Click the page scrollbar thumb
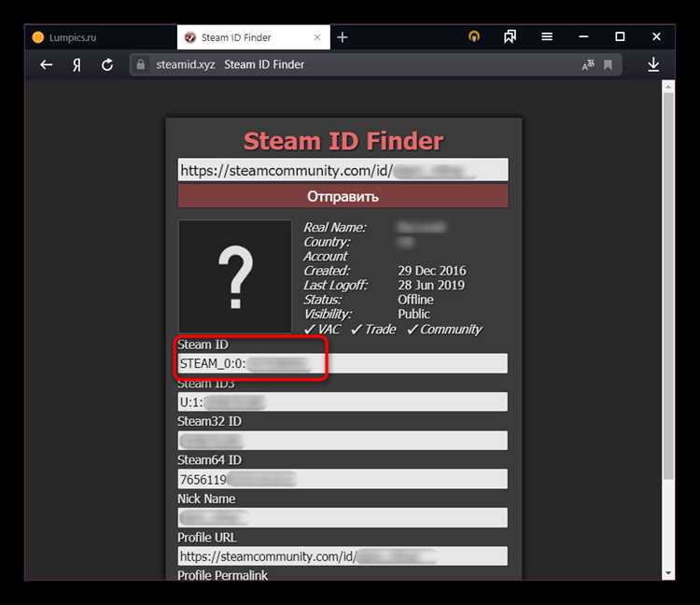 click(668, 286)
